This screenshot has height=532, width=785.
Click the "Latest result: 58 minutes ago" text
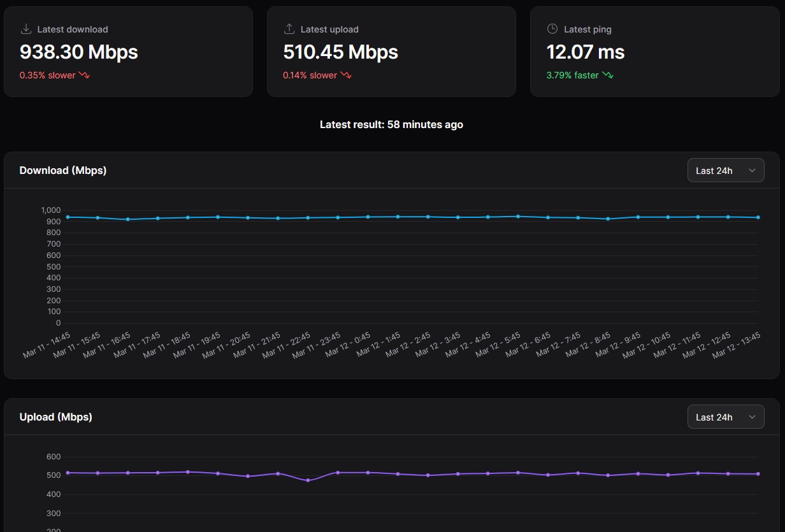pyautogui.click(x=391, y=125)
